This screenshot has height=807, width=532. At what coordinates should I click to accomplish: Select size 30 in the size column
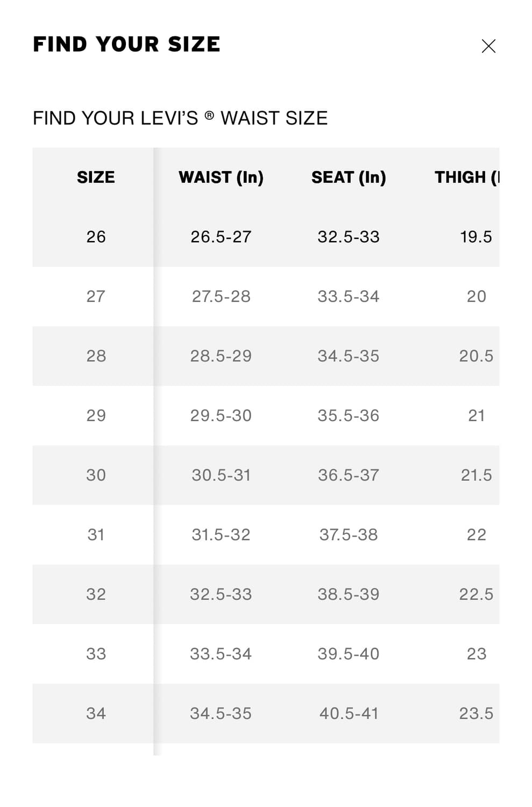point(96,475)
